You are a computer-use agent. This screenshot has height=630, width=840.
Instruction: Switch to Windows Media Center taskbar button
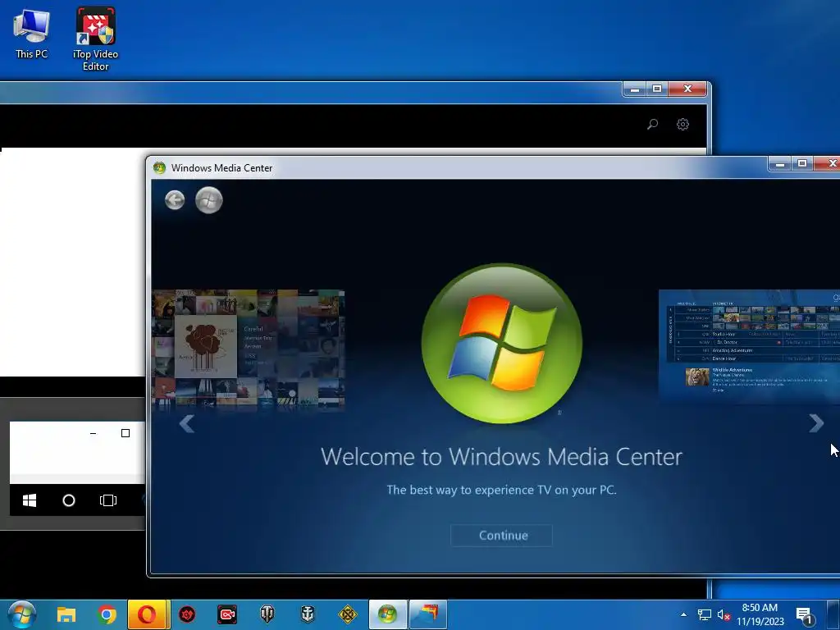387,614
